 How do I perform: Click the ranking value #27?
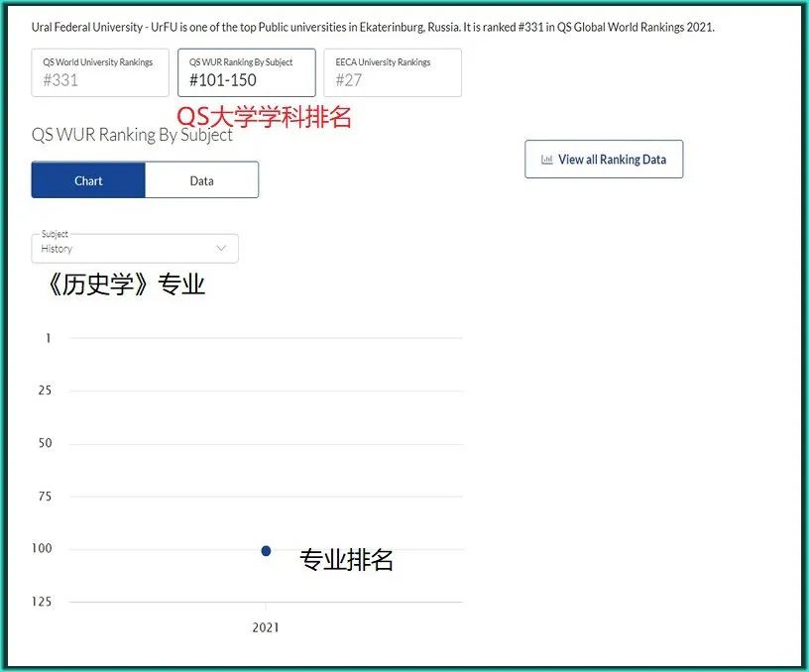[x=349, y=79]
